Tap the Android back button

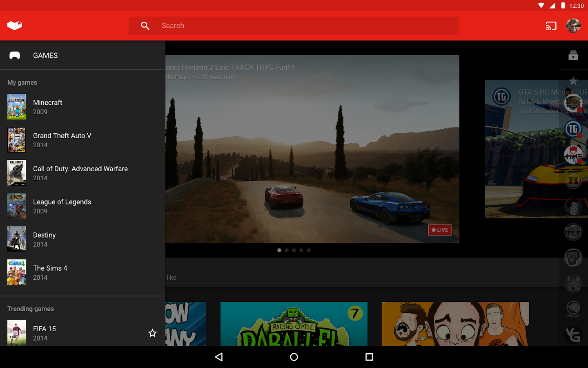[219, 357]
